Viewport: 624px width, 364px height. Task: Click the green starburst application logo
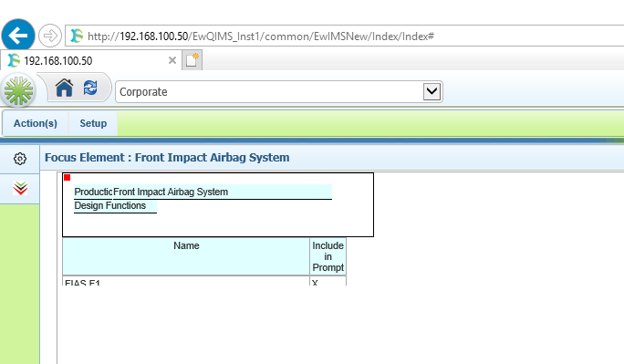[x=18, y=91]
